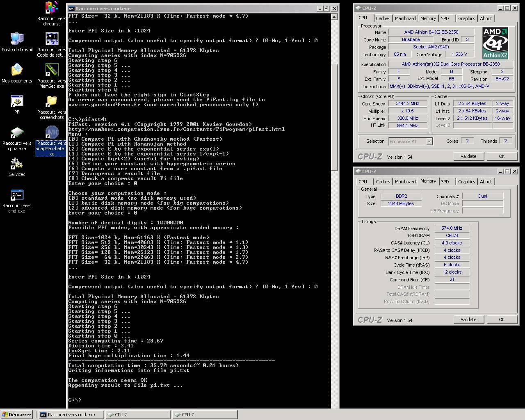Open Caches tab in lower CPU-Z
Screen dimensions: 525x420
(383, 182)
